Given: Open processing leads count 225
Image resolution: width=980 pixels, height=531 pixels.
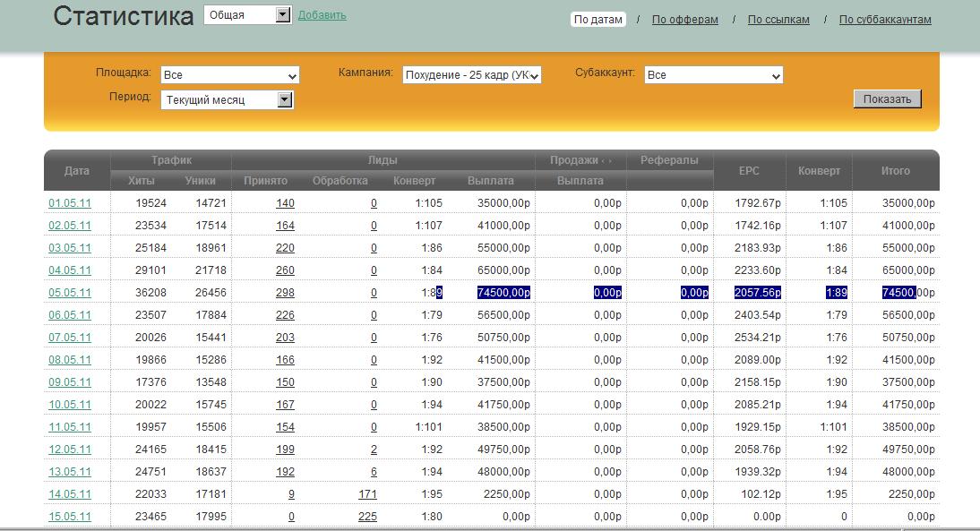Looking at the screenshot, I should point(367,517).
